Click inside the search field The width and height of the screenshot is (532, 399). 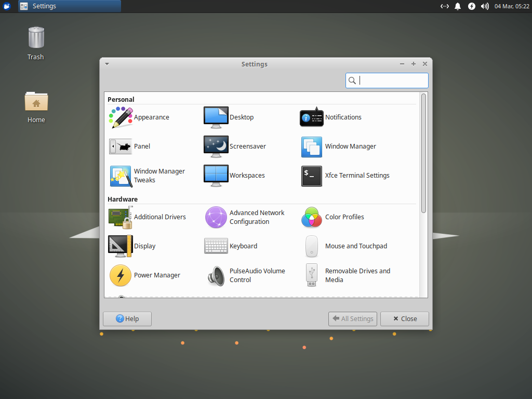tap(390, 80)
